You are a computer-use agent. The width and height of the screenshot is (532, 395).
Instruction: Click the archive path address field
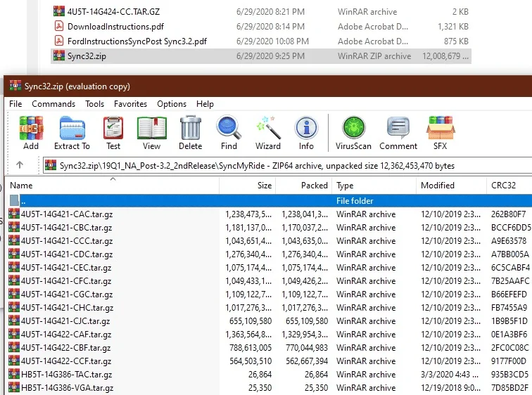pyautogui.click(x=287, y=166)
